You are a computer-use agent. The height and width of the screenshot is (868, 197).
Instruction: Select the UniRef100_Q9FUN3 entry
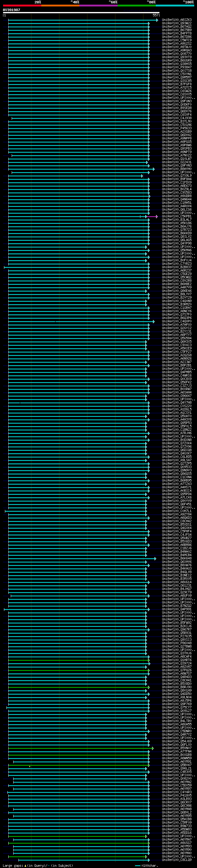coord(177,101)
